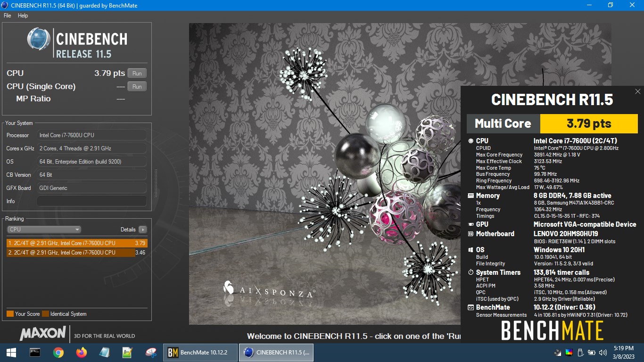Image resolution: width=644 pixels, height=362 pixels.
Task: Click the Your Score orange legend swatch
Action: (10, 314)
